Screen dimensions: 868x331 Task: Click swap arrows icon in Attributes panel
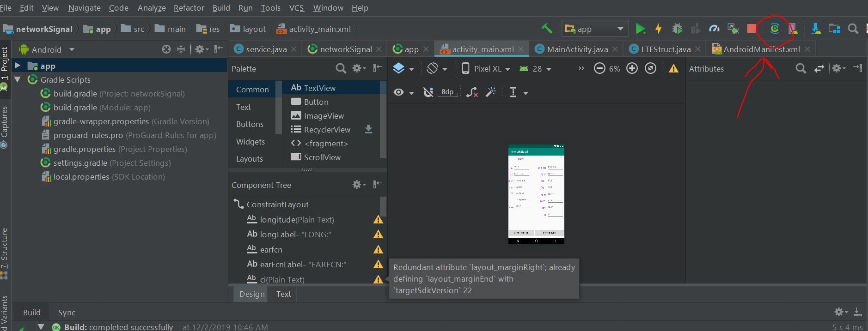(819, 68)
